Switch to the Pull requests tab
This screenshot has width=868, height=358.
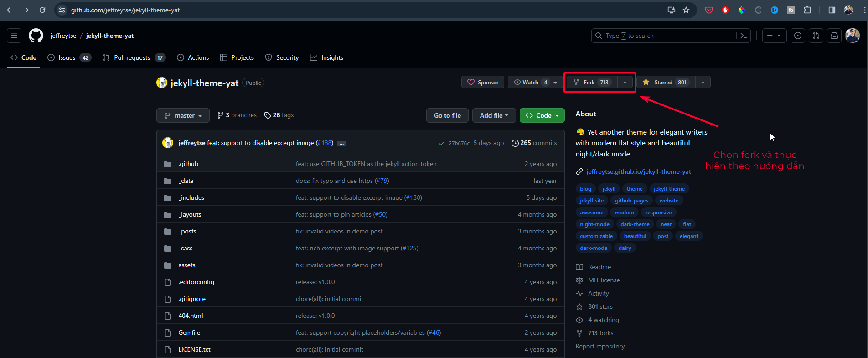134,57
